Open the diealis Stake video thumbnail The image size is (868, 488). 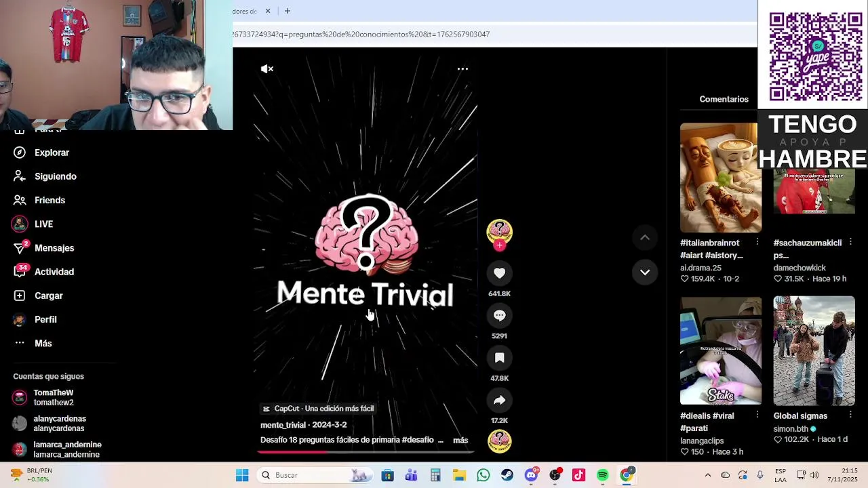721,351
